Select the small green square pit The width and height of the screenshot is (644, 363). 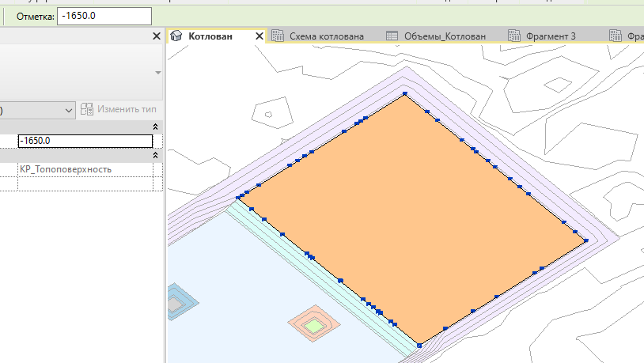tap(314, 326)
